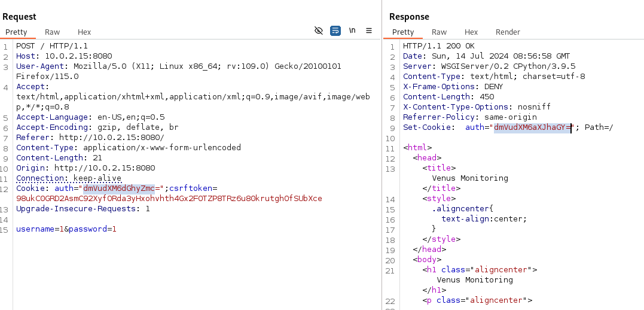The height and width of the screenshot is (310, 644).
Task: Switch to the Response Hex tab
Action: tap(471, 32)
